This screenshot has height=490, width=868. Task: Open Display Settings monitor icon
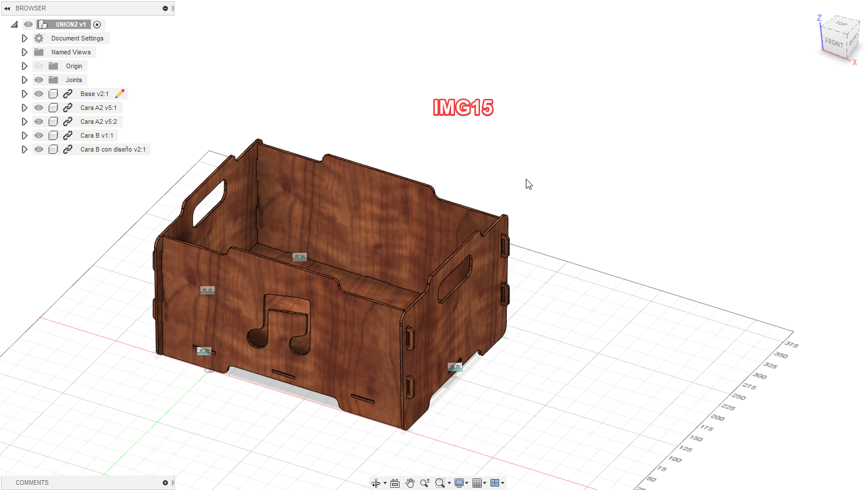[459, 483]
